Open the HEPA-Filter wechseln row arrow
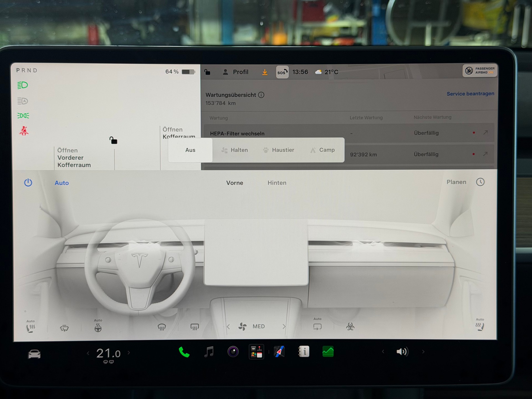 pyautogui.click(x=485, y=133)
